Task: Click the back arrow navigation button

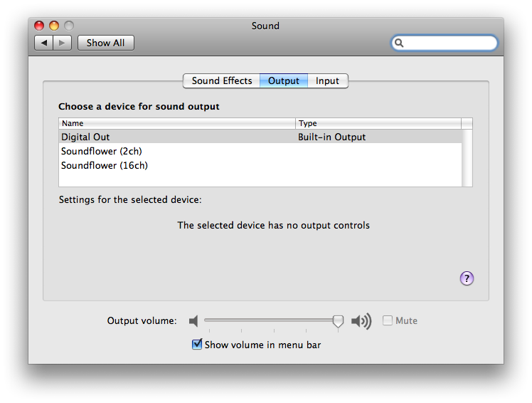Action: [x=44, y=43]
